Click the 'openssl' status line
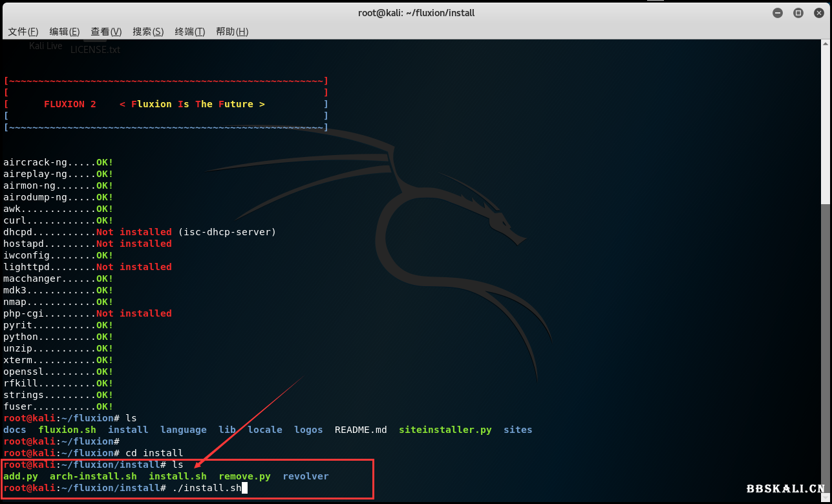Screen dimensions: 832x504 click(x=58, y=372)
